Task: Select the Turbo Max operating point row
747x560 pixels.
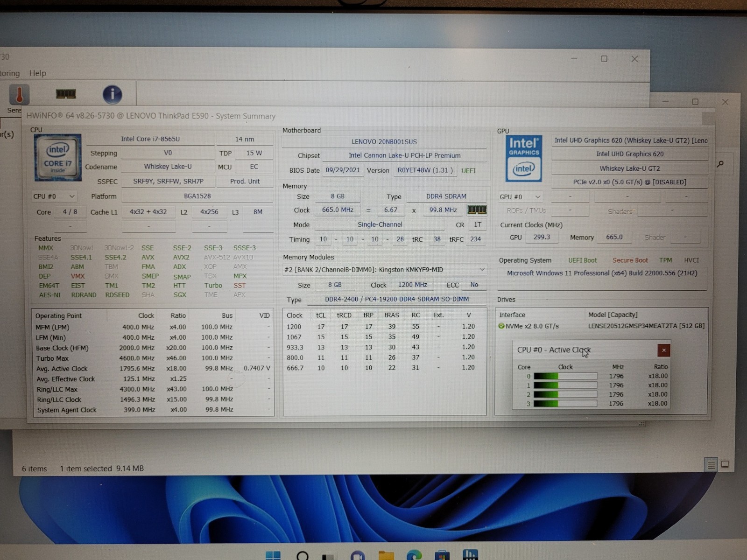Action: (153, 358)
